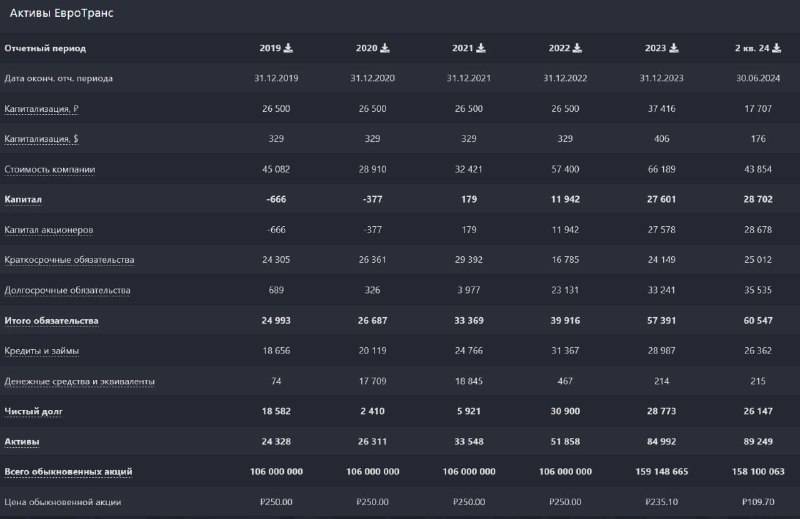Click bold capital value 28 702
This screenshot has height=519, width=800.
(x=758, y=200)
